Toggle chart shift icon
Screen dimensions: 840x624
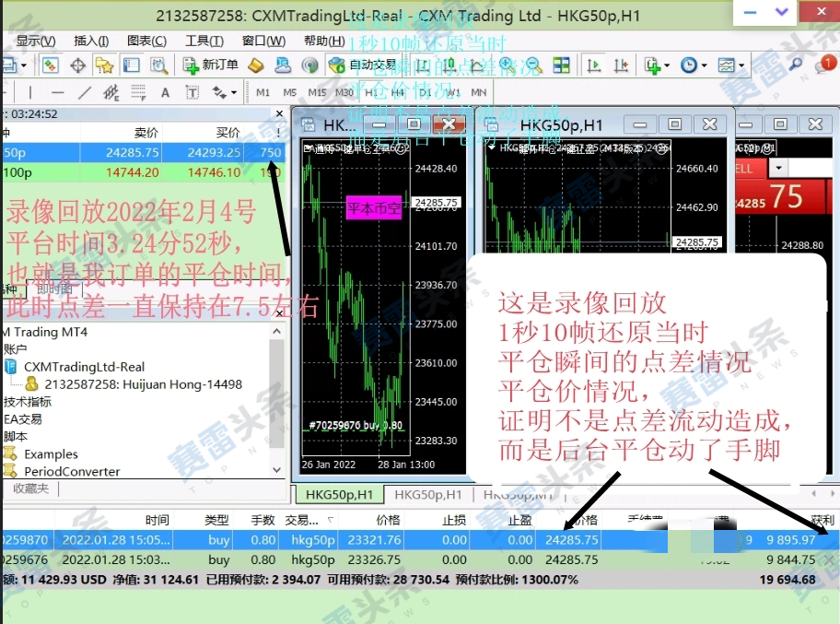621,65
